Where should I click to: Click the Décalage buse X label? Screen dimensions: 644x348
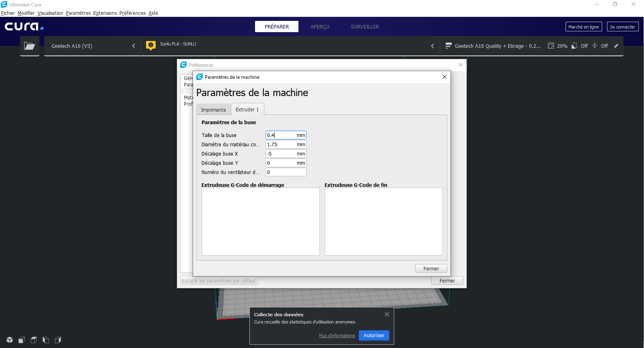click(220, 154)
